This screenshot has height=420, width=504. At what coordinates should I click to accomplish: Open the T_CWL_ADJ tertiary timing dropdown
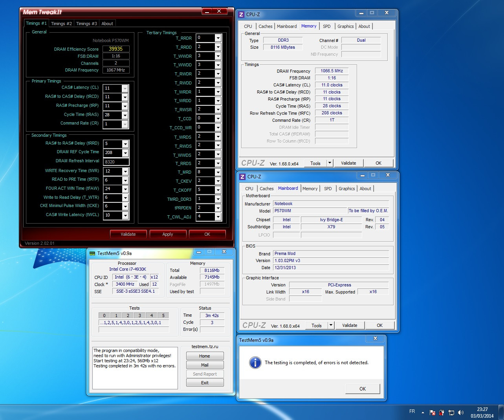tap(218, 217)
